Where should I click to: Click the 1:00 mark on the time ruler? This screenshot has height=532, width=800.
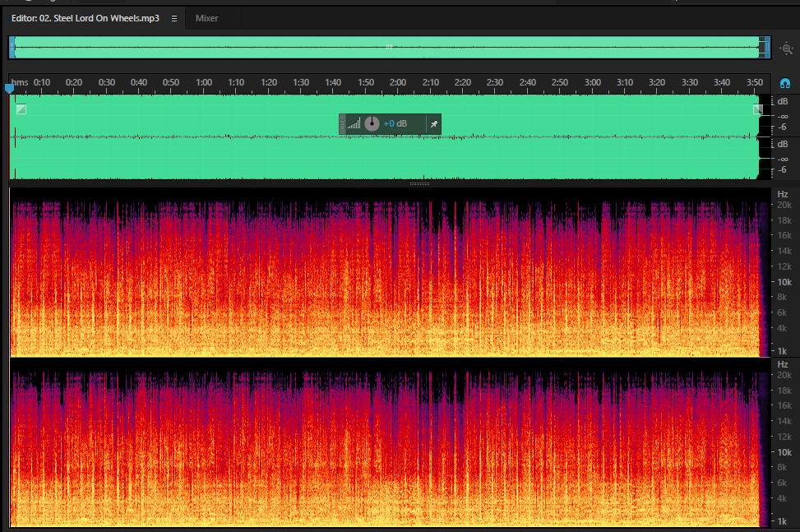(204, 82)
